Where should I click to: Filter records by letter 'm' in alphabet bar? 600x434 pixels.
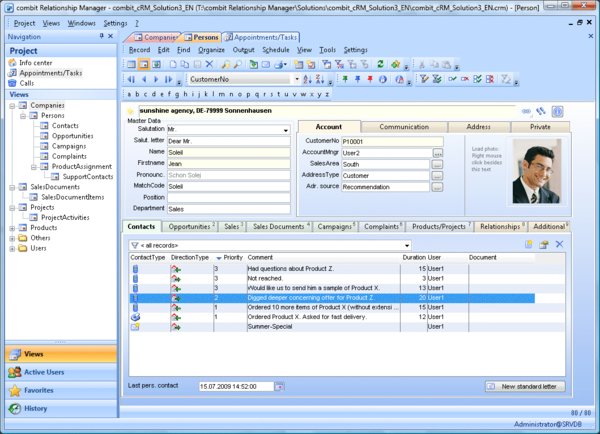coord(224,94)
